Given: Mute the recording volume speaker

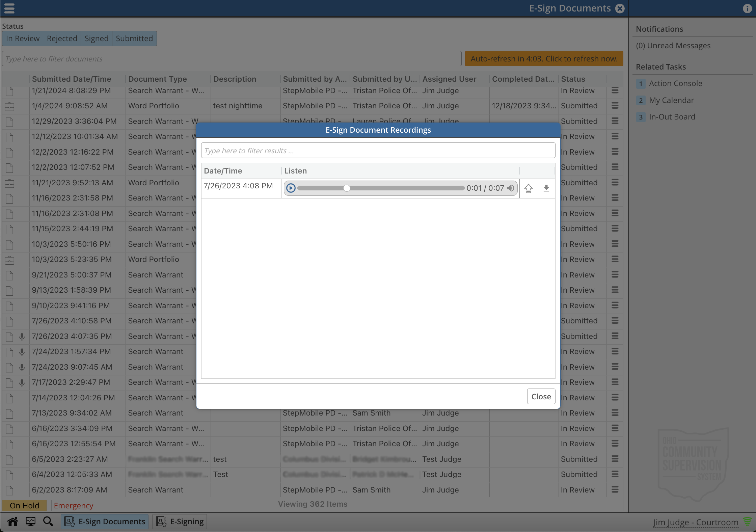Looking at the screenshot, I should pos(511,188).
